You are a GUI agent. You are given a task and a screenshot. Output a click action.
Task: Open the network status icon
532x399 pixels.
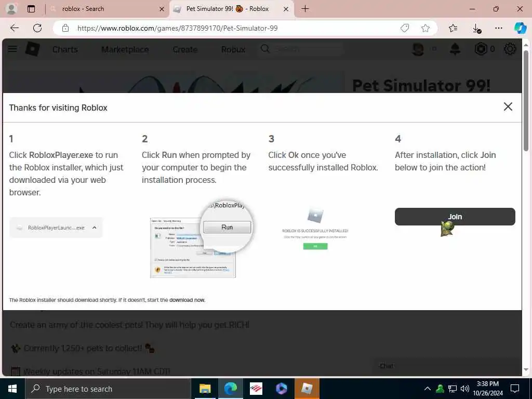click(453, 389)
